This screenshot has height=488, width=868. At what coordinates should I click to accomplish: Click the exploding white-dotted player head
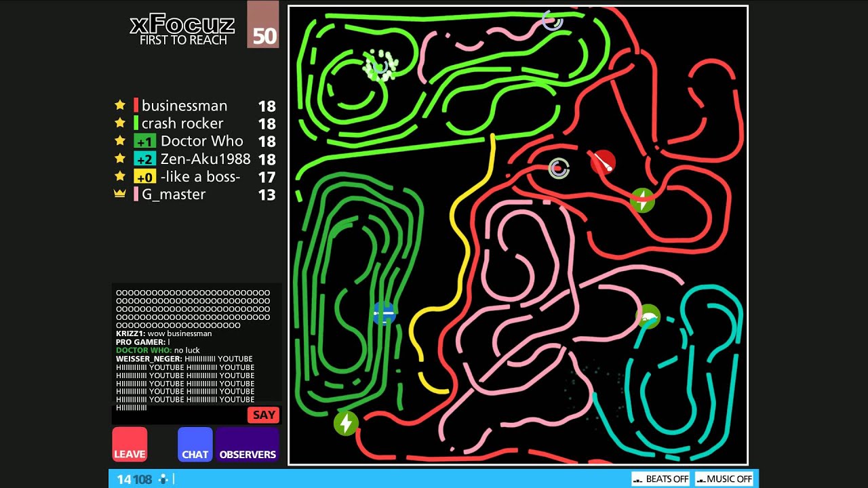(x=380, y=65)
